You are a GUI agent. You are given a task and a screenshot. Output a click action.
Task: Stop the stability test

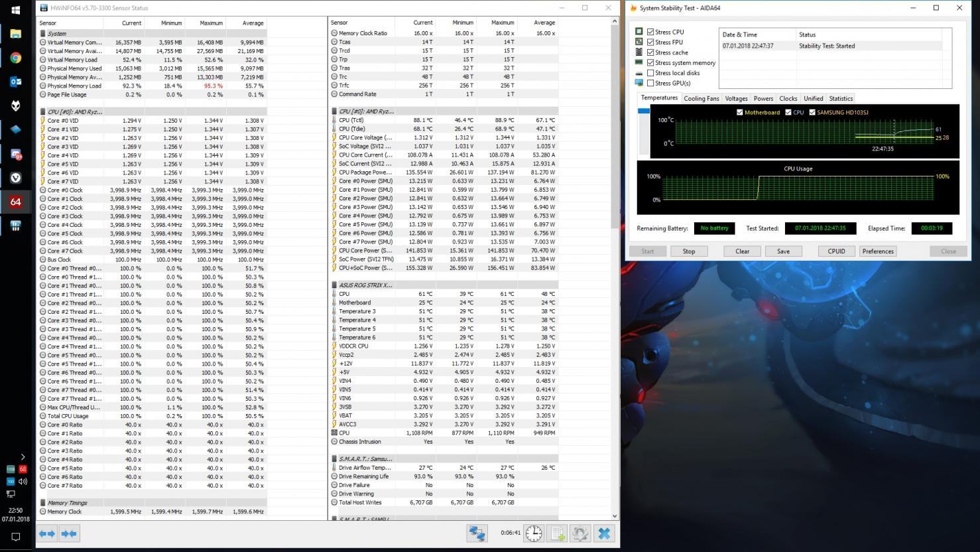(689, 251)
